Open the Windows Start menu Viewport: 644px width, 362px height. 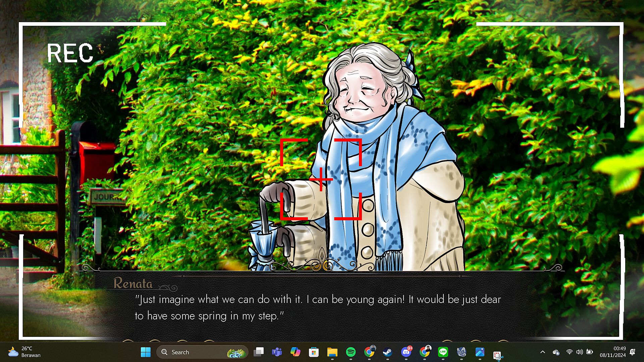pyautogui.click(x=146, y=352)
